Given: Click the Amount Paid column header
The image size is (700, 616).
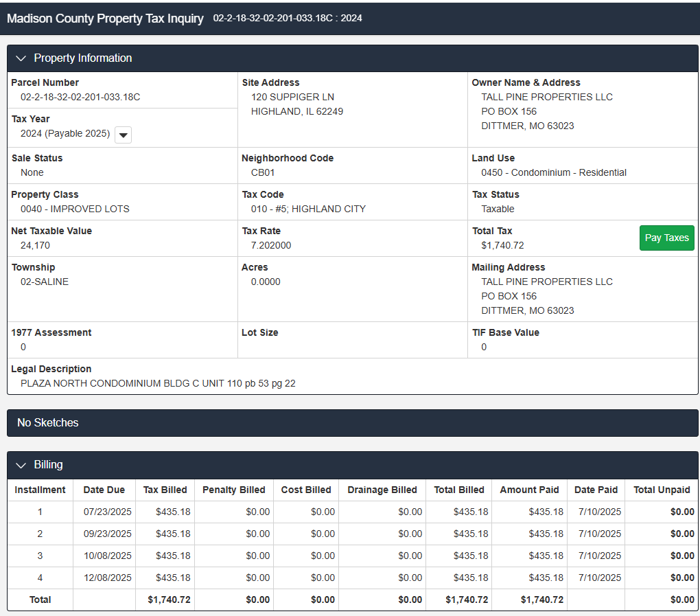Looking at the screenshot, I should [x=529, y=490].
